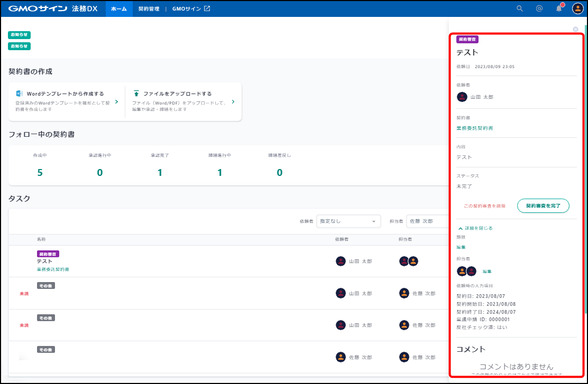This screenshot has height=384, width=588.
Task: Close the detail panel with X icon
Action: coord(575,29)
